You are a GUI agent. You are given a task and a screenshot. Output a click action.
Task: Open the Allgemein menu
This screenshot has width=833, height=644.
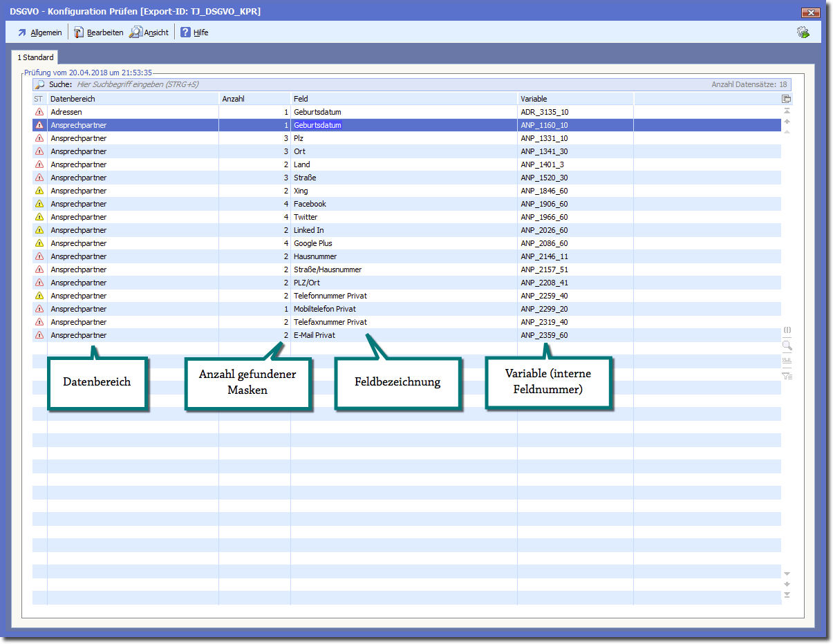pos(40,32)
